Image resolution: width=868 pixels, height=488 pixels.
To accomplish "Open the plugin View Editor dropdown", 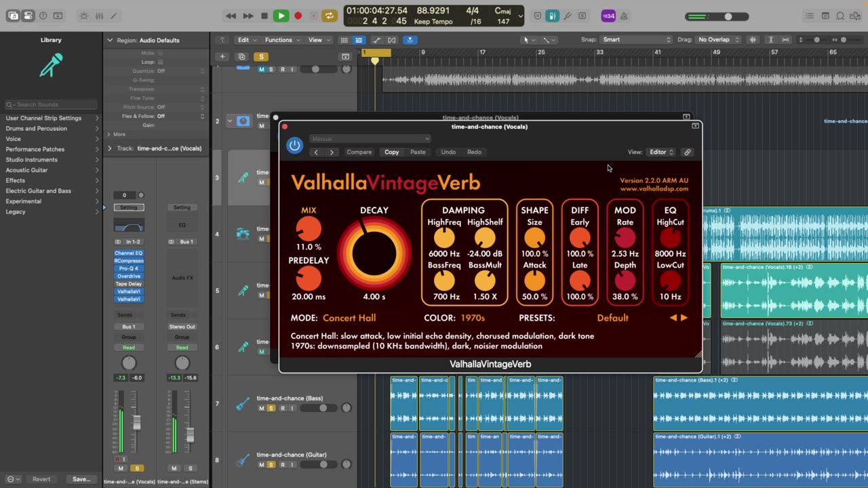I will 661,152.
